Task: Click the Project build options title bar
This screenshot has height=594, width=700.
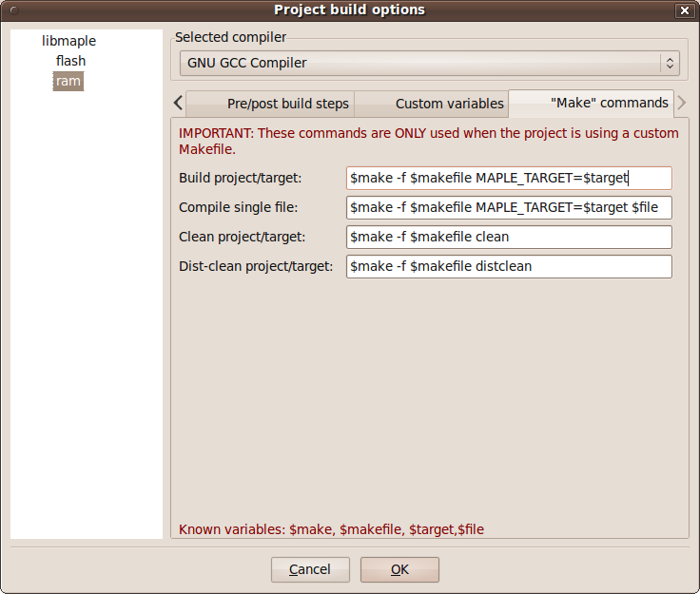Action: pyautogui.click(x=349, y=10)
